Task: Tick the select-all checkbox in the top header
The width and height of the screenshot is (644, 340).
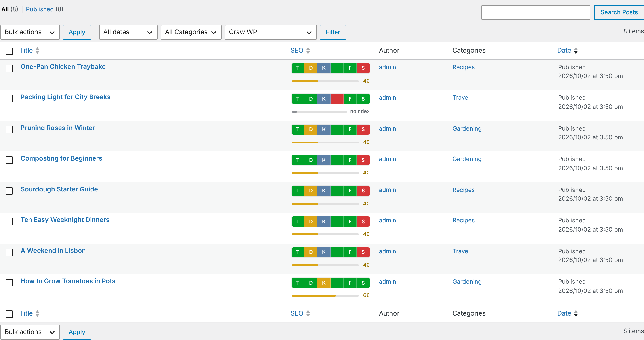Action: pyautogui.click(x=9, y=51)
